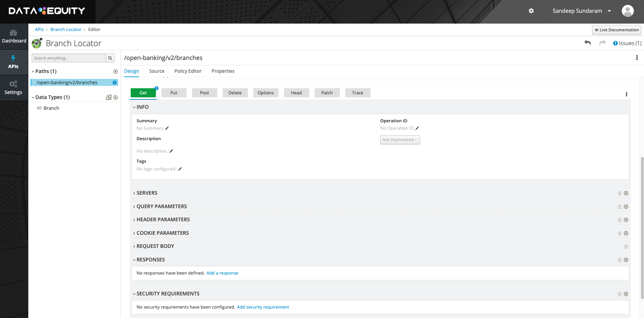Image resolution: width=644 pixels, height=318 pixels.
Task: Select the Patch operation
Action: (x=327, y=93)
